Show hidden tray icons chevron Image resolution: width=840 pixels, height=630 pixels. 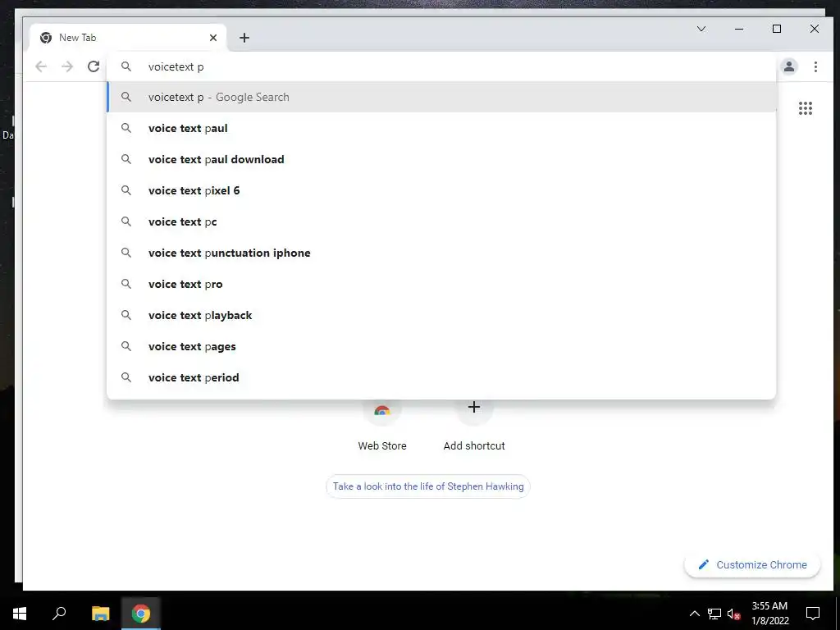[694, 614]
